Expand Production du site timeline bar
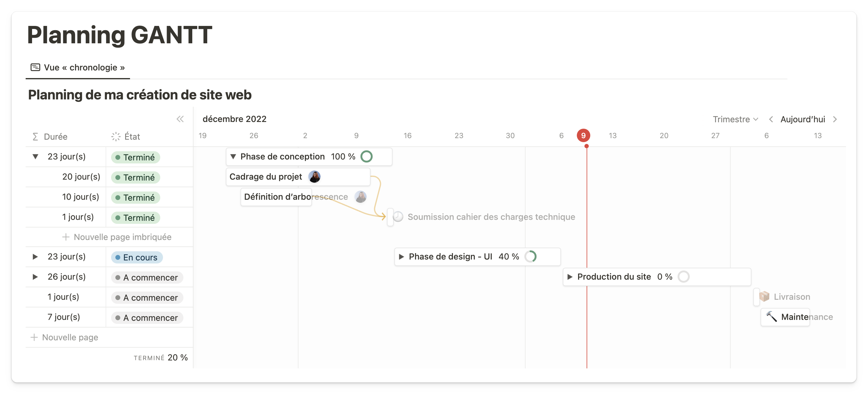Screen dimensions: 868x394 (570, 277)
